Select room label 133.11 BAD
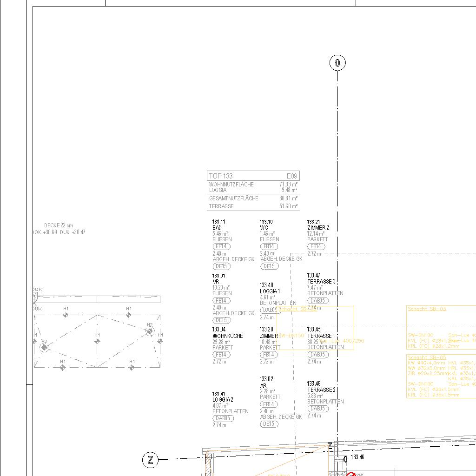 [x=218, y=225]
